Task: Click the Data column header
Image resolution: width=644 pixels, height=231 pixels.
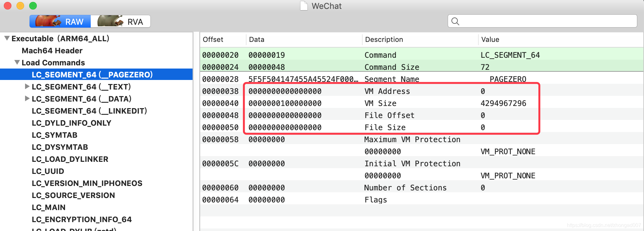Action: pyautogui.click(x=304, y=39)
